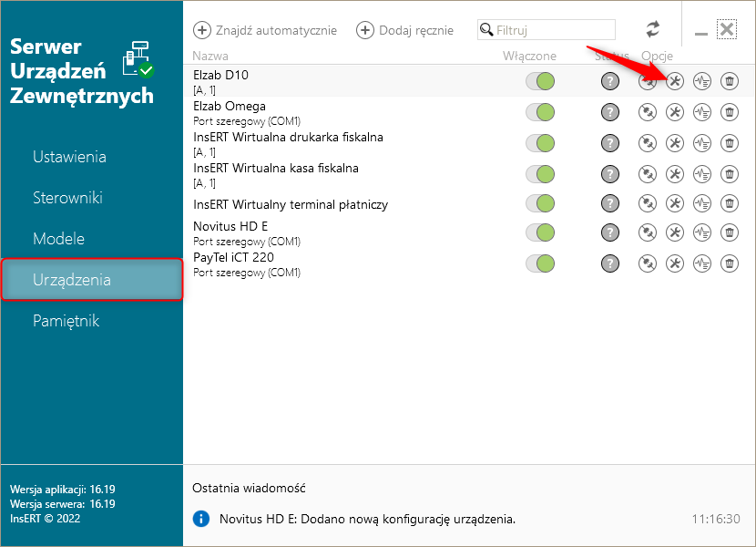Diagnostics icon for PayTel iCT 220
The image size is (756, 547).
702,263
